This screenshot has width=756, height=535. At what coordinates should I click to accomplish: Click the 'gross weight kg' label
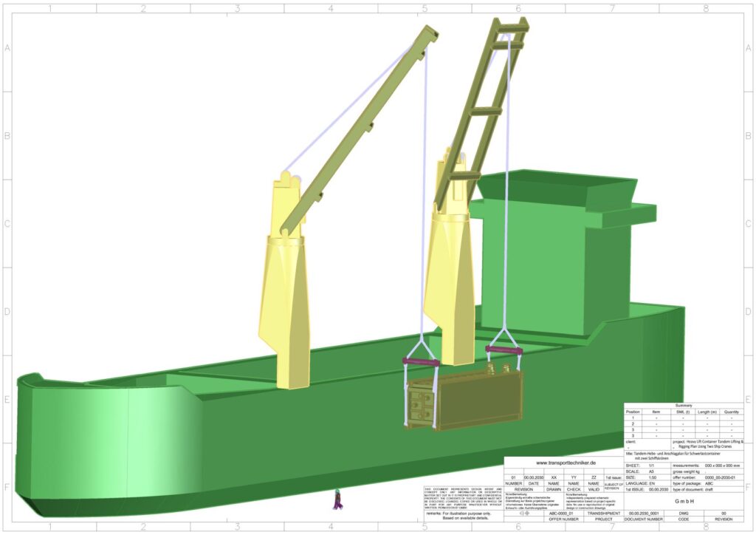686,471
